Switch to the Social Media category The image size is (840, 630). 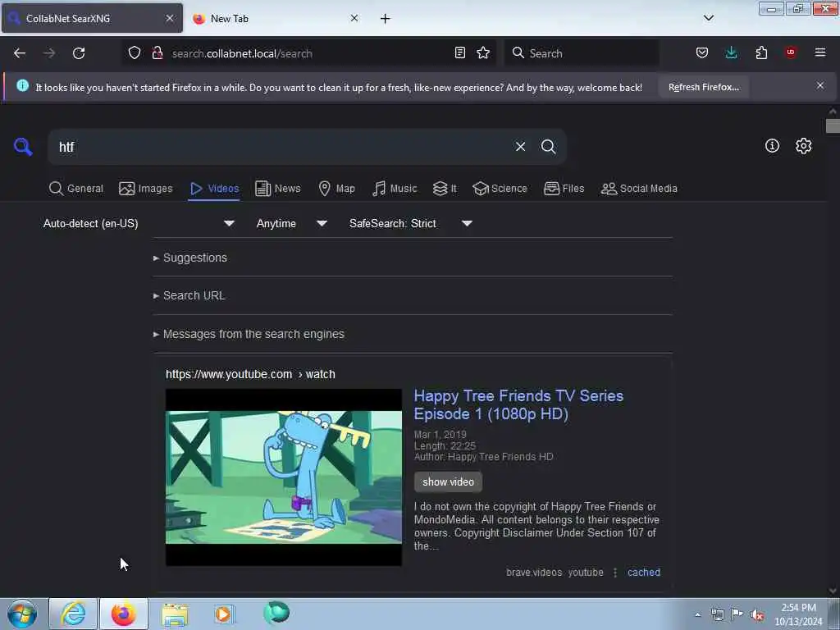coord(639,189)
